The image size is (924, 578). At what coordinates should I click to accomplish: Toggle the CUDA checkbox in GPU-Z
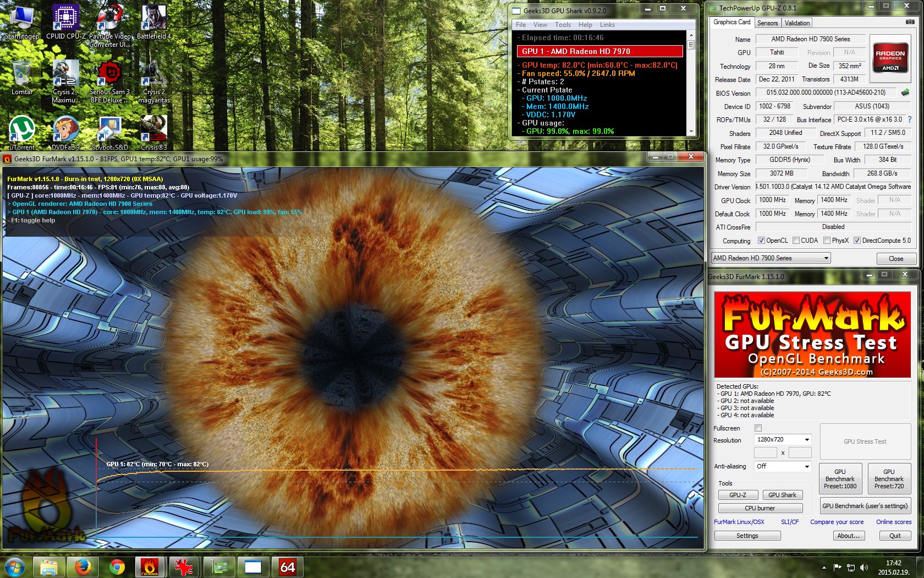(x=796, y=241)
